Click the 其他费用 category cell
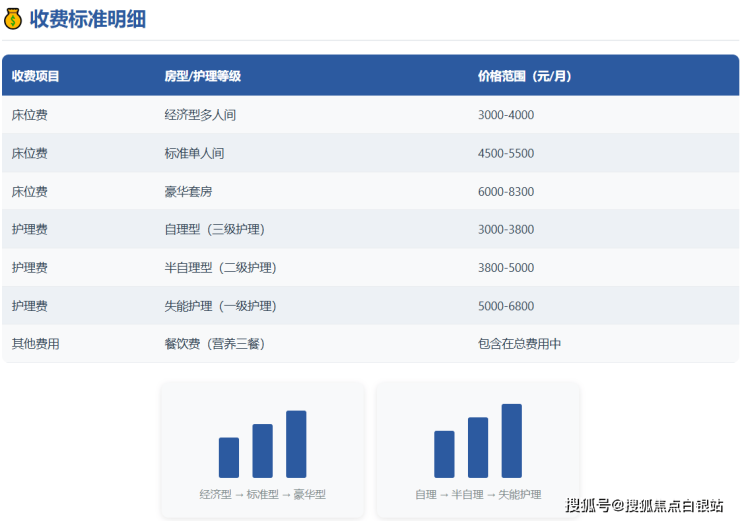The height and width of the screenshot is (521, 740). point(36,344)
